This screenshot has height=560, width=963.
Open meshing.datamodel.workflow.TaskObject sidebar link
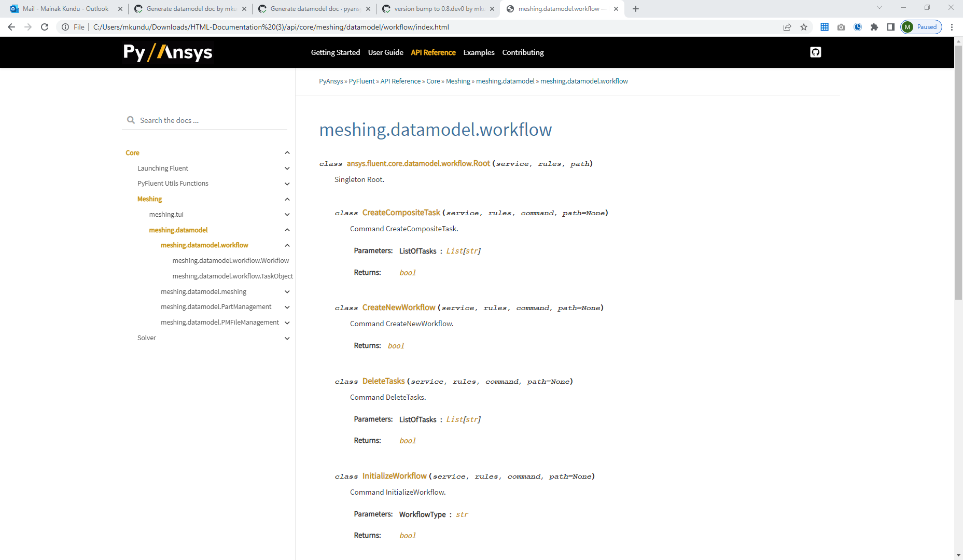click(x=233, y=276)
